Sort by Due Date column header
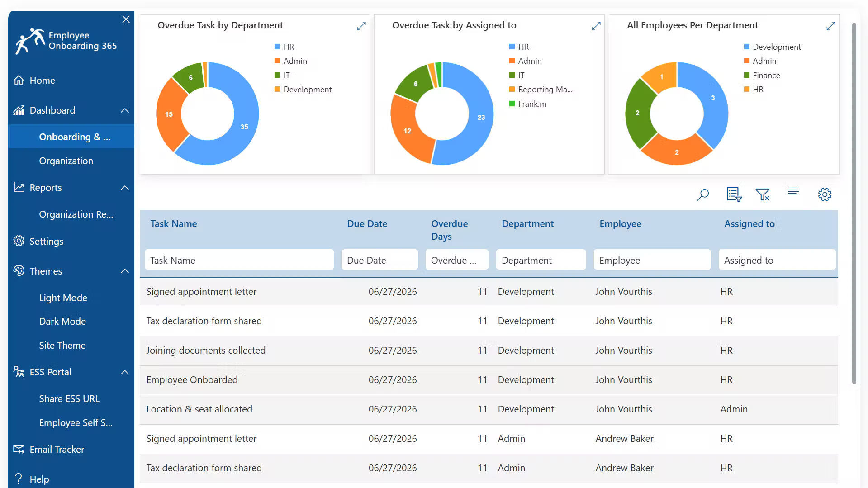868x488 pixels. pyautogui.click(x=367, y=223)
